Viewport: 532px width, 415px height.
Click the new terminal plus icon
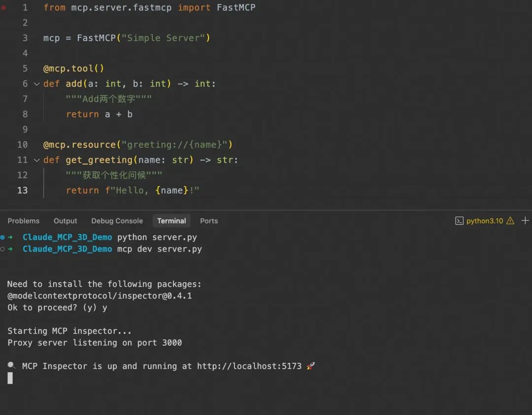click(x=525, y=221)
